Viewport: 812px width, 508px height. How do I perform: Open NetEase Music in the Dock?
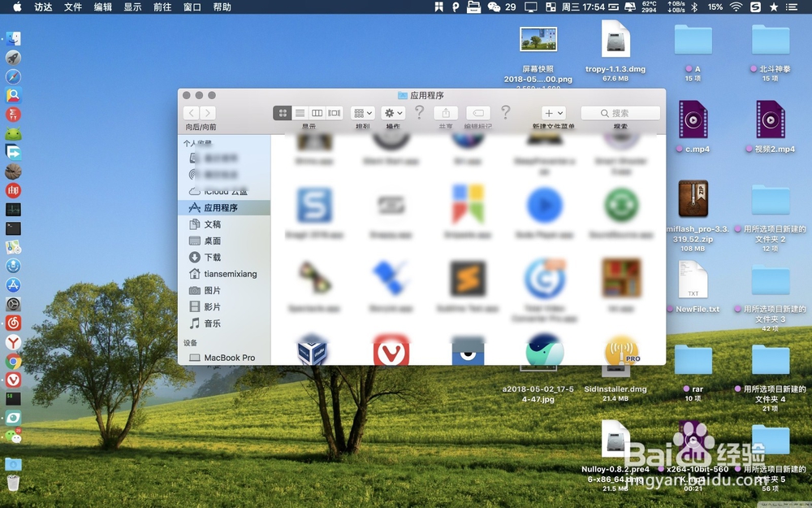click(x=13, y=323)
